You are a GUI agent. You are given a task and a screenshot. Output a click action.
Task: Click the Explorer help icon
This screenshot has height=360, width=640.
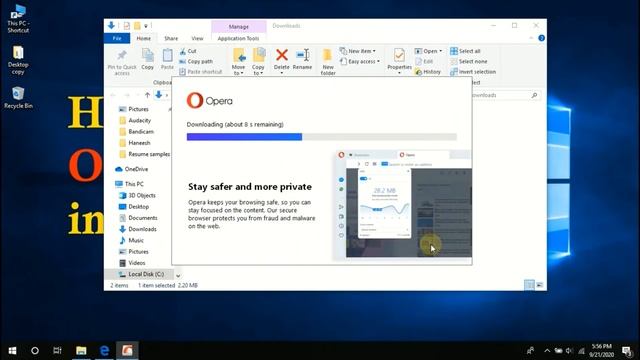point(541,38)
